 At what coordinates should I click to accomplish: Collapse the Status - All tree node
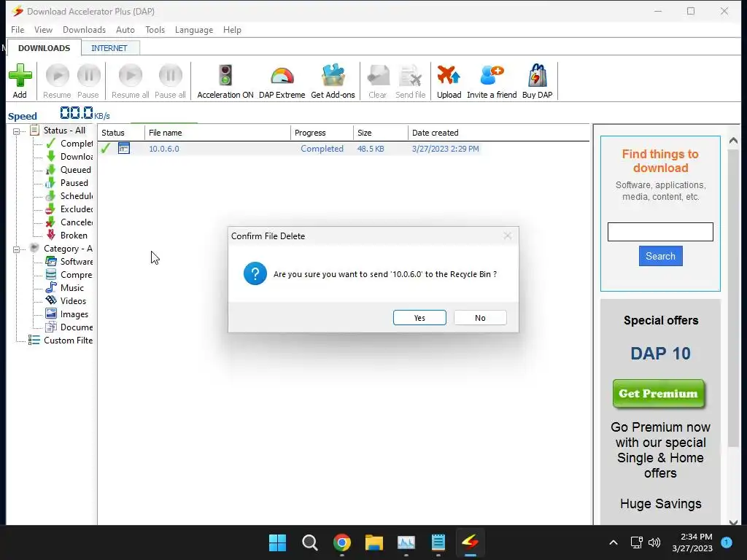(16, 131)
